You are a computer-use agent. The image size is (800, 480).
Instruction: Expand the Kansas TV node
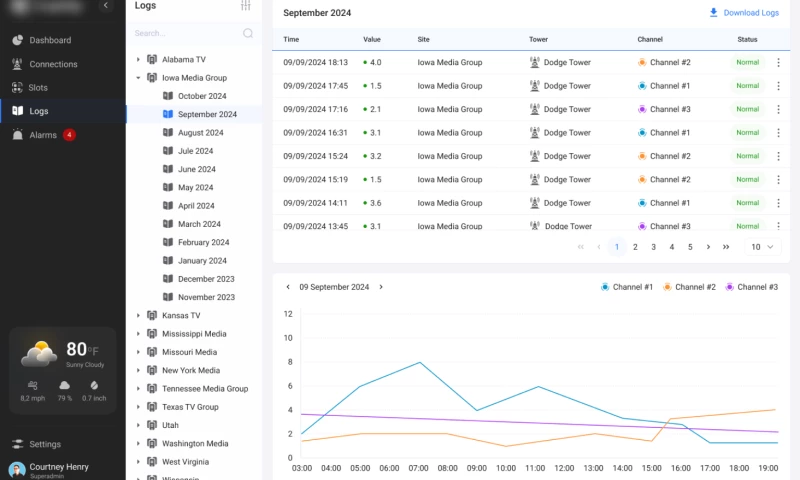coord(138,316)
